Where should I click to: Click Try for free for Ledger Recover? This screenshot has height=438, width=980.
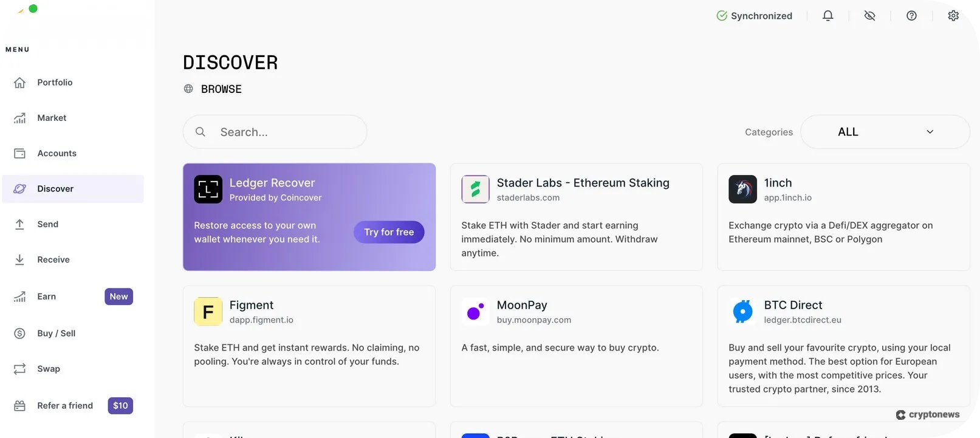[388, 232]
